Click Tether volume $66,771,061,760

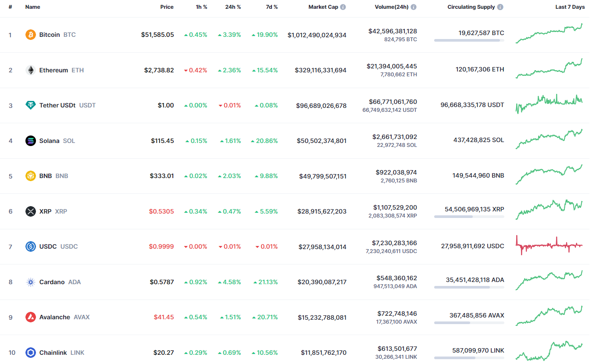393,102
